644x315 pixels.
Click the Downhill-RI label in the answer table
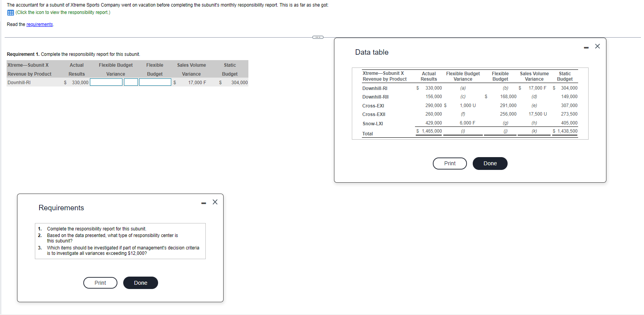point(19,83)
